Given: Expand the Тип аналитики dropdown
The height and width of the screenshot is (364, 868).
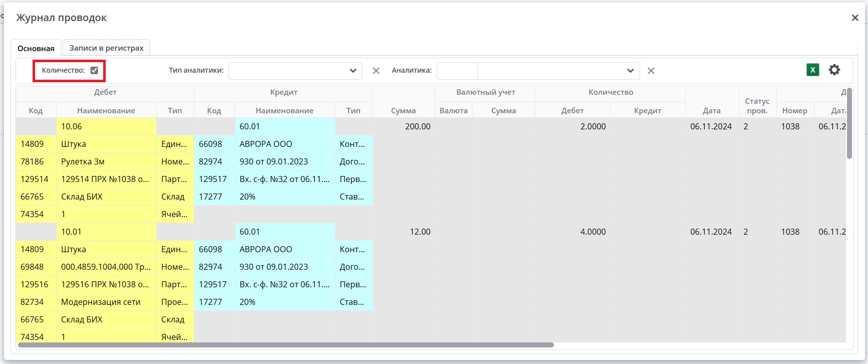Looking at the screenshot, I should (353, 71).
